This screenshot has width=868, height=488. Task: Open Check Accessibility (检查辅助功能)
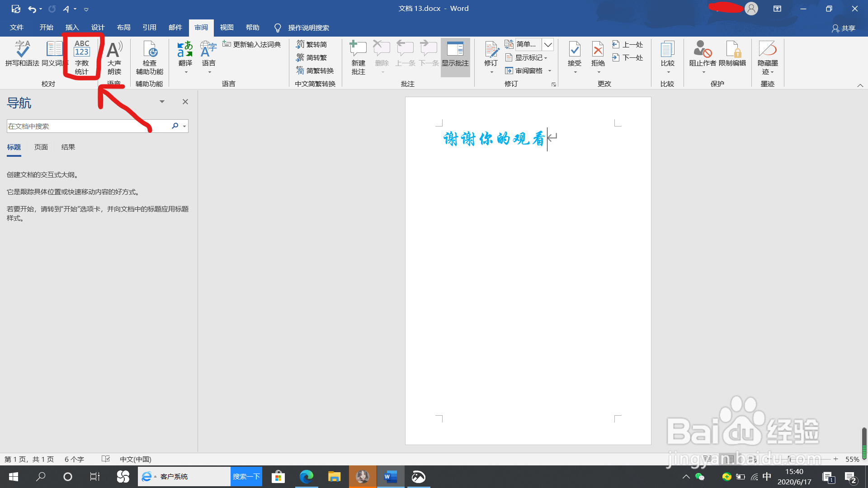click(149, 56)
